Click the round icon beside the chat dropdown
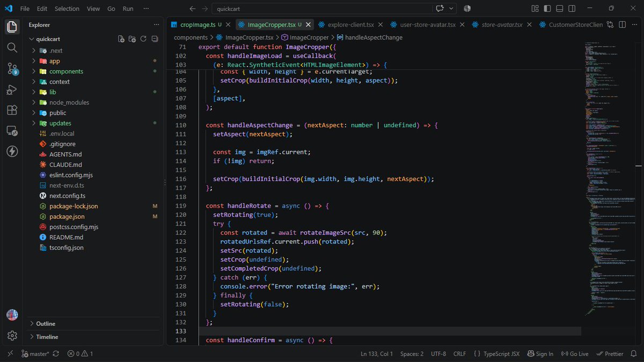Viewport: 644px width, 362px height. [467, 9]
